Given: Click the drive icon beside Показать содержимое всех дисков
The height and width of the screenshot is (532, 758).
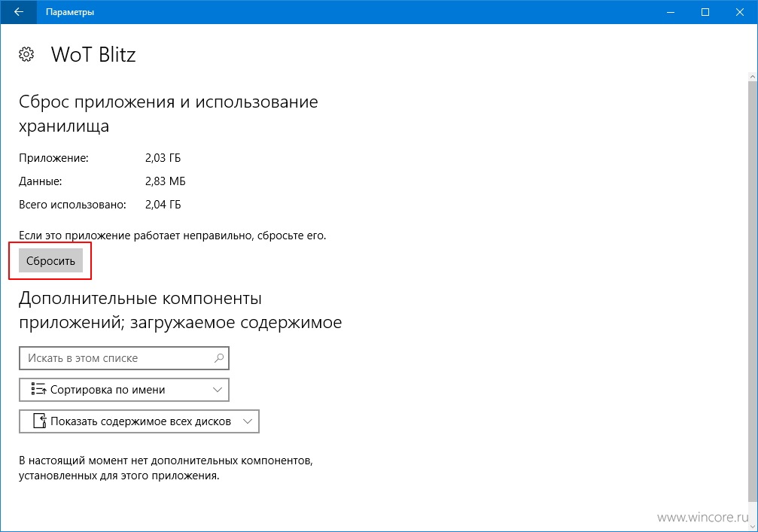Looking at the screenshot, I should click(39, 421).
